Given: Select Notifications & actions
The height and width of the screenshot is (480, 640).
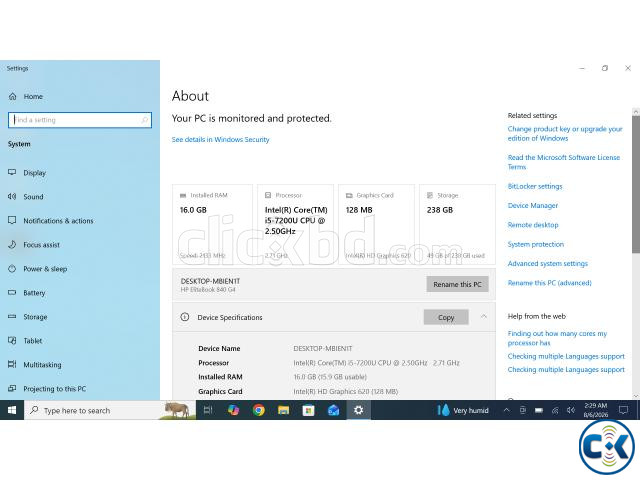Looking at the screenshot, I should (58, 221).
